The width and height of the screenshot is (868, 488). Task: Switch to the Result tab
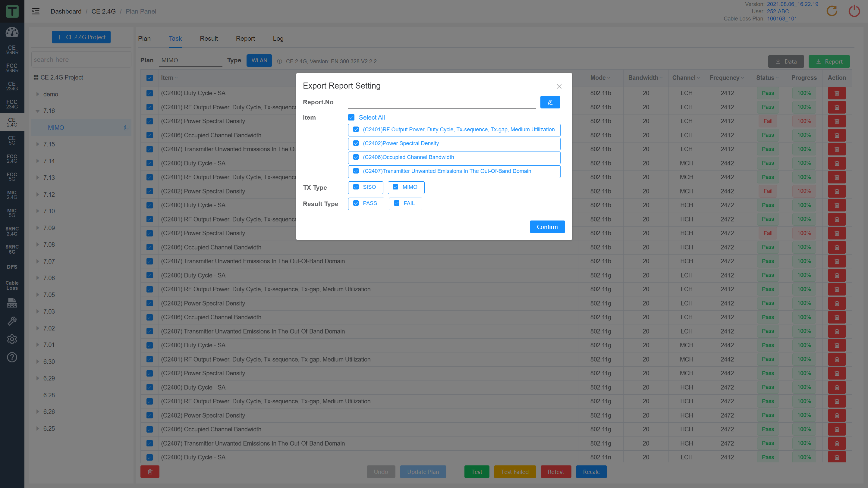(x=209, y=38)
